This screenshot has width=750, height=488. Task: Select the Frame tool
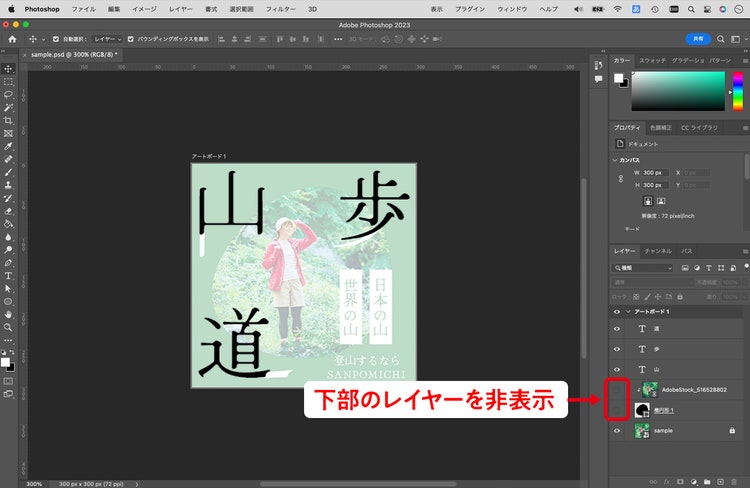pyautogui.click(x=8, y=133)
